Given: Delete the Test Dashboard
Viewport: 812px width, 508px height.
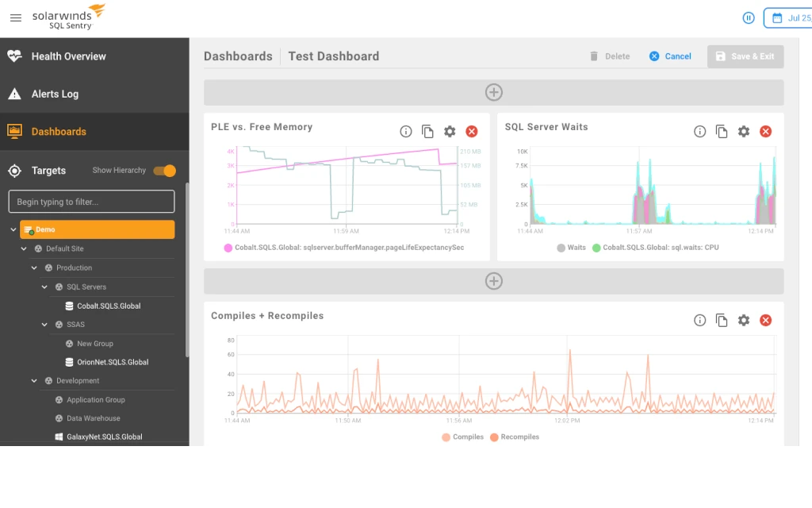Looking at the screenshot, I should coord(612,56).
